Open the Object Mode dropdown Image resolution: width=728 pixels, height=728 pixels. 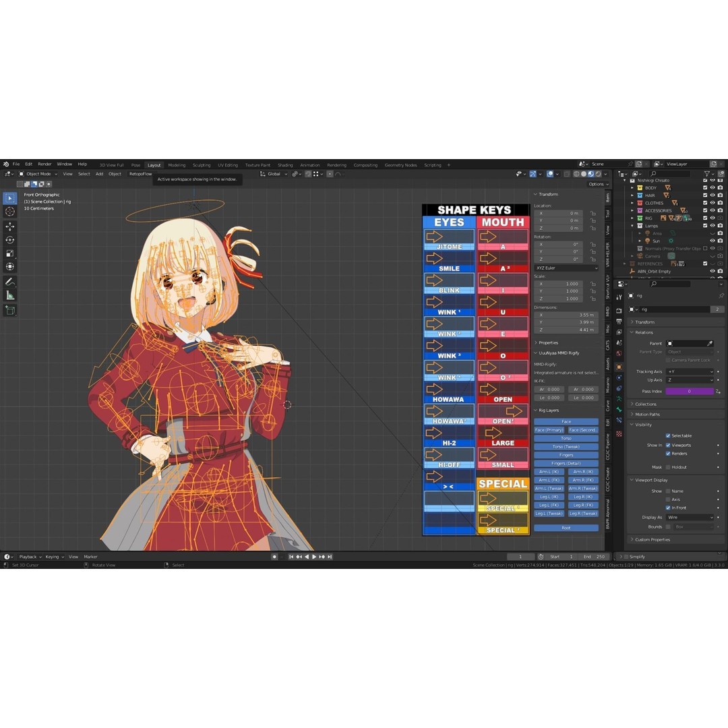tap(38, 174)
